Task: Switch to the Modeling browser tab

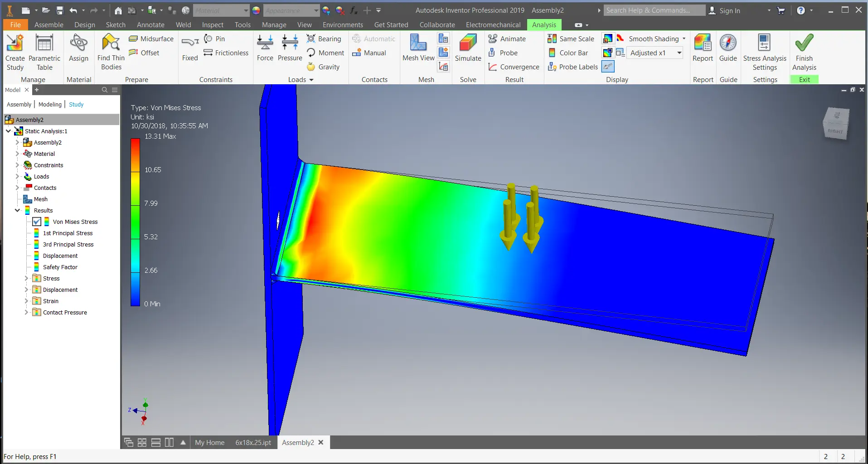Action: coord(50,105)
